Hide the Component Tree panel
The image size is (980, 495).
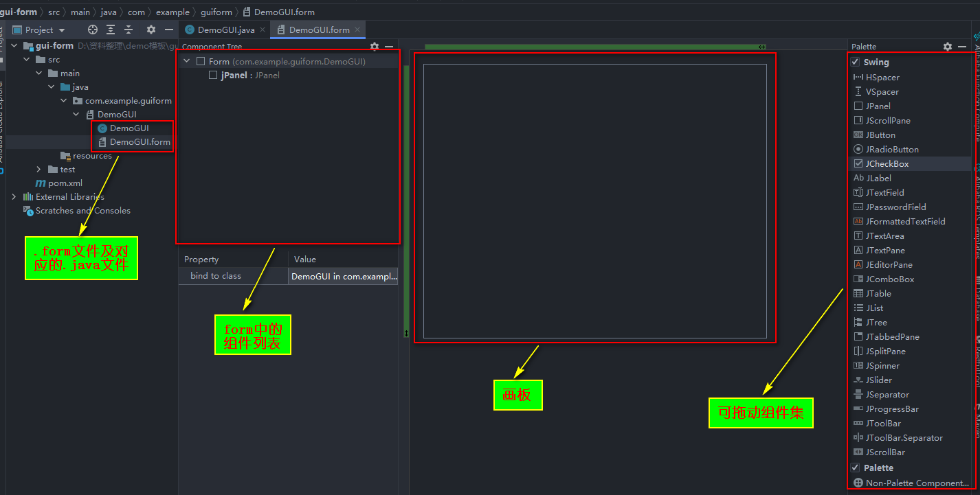pyautogui.click(x=389, y=47)
